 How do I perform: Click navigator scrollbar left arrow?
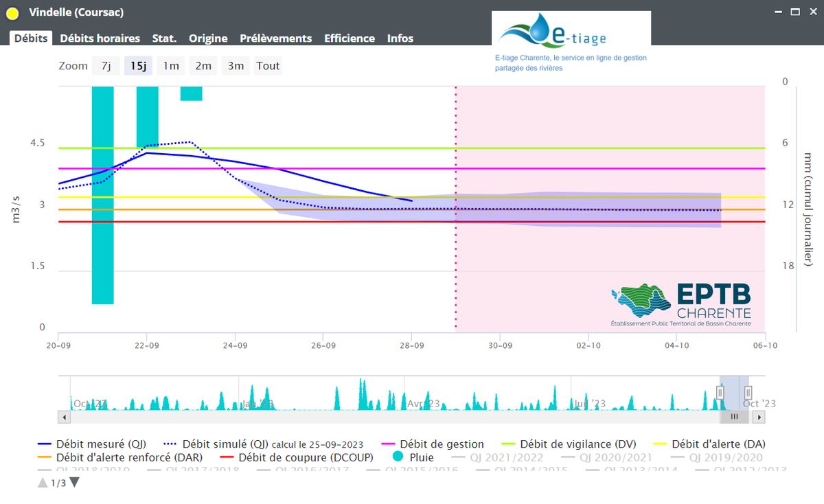[64, 416]
